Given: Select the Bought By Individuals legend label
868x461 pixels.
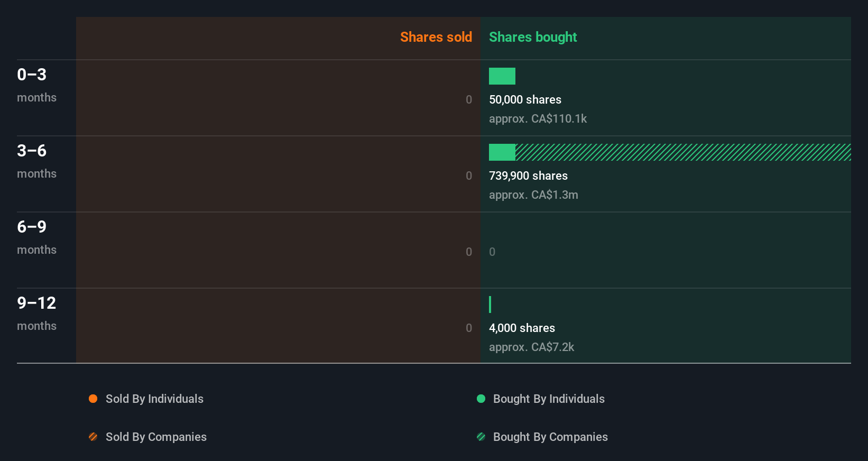Looking at the screenshot, I should [549, 399].
